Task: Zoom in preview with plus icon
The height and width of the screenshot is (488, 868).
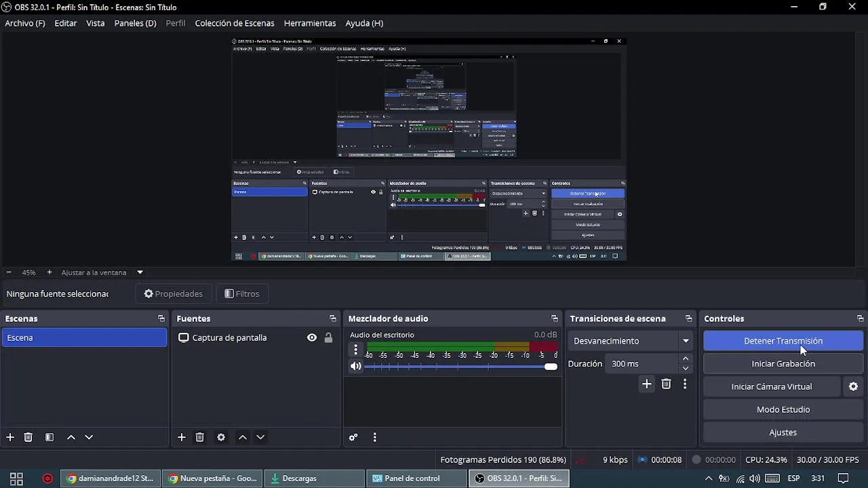Action: coord(49,272)
